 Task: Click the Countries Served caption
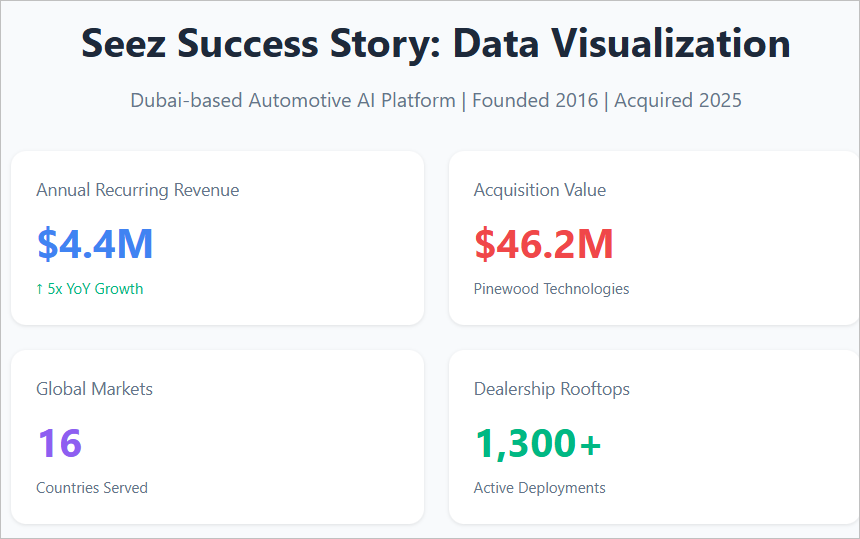coord(92,488)
